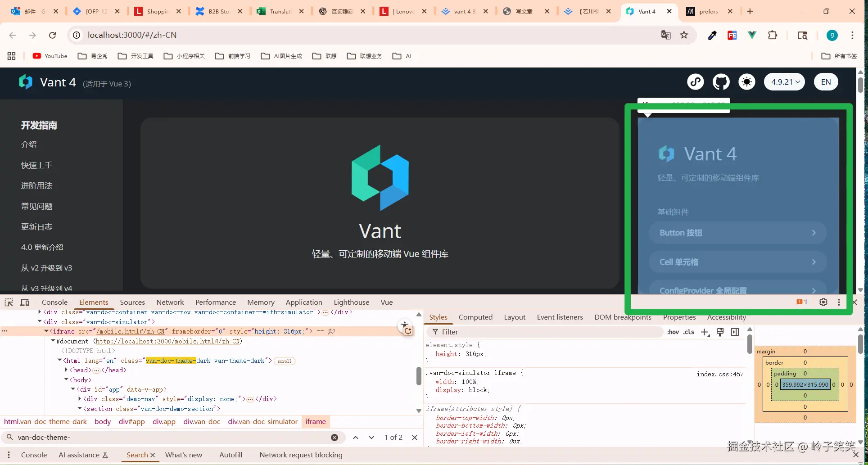Click the tab search icon beside profile
Viewport: 868px width, 465px height.
[x=802, y=35]
